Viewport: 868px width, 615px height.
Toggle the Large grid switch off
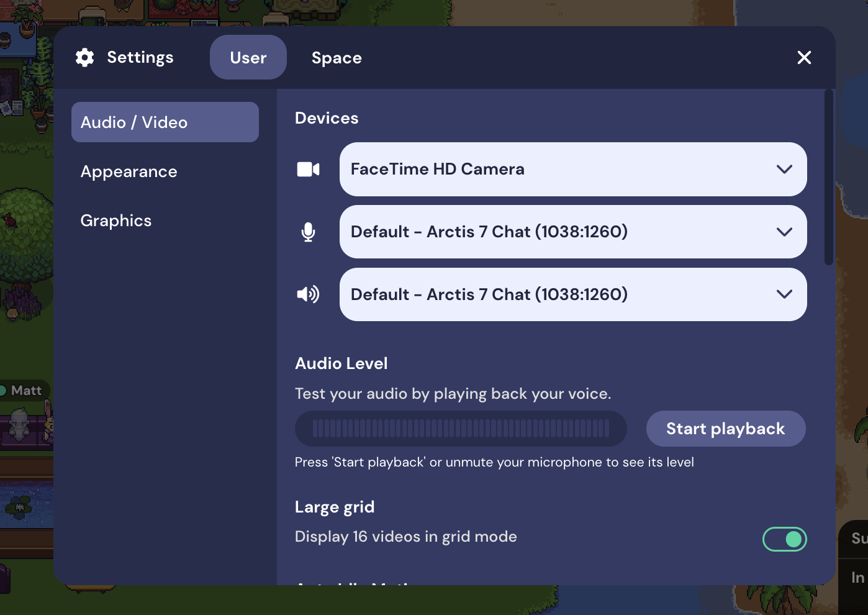coord(784,539)
